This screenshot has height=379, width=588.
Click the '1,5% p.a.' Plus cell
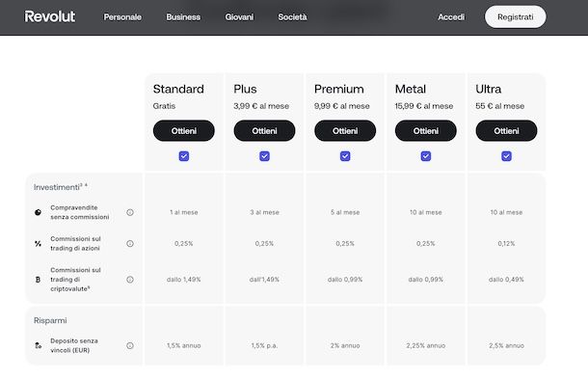point(264,345)
